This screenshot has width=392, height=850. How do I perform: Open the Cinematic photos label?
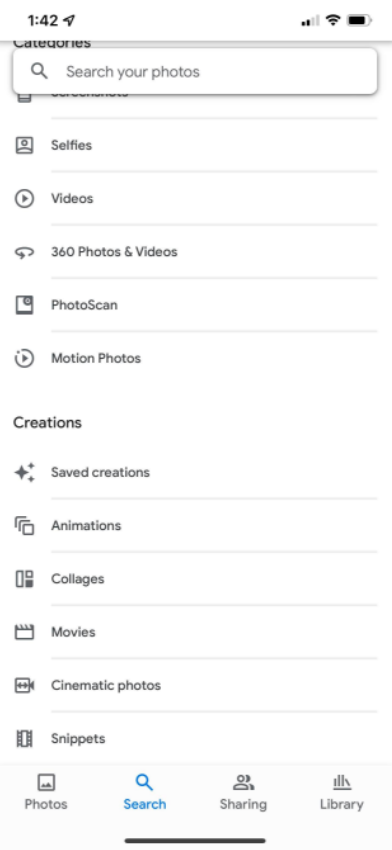pyautogui.click(x=106, y=685)
